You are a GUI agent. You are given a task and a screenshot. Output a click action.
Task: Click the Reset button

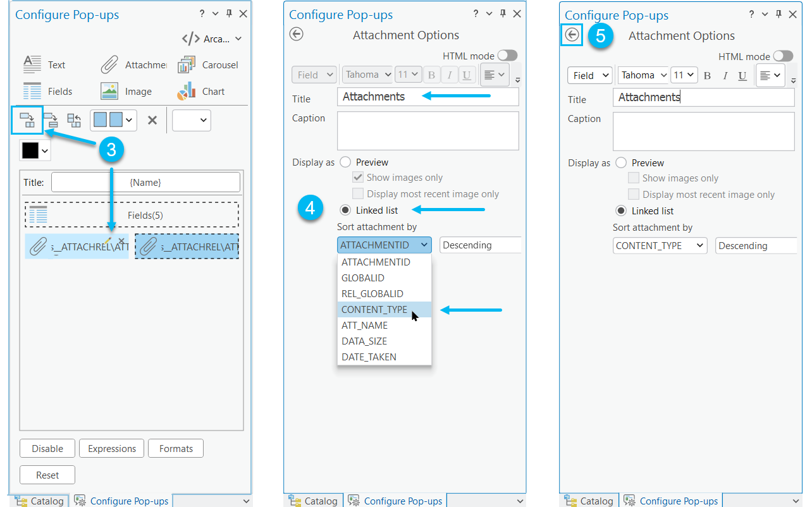coord(47,475)
